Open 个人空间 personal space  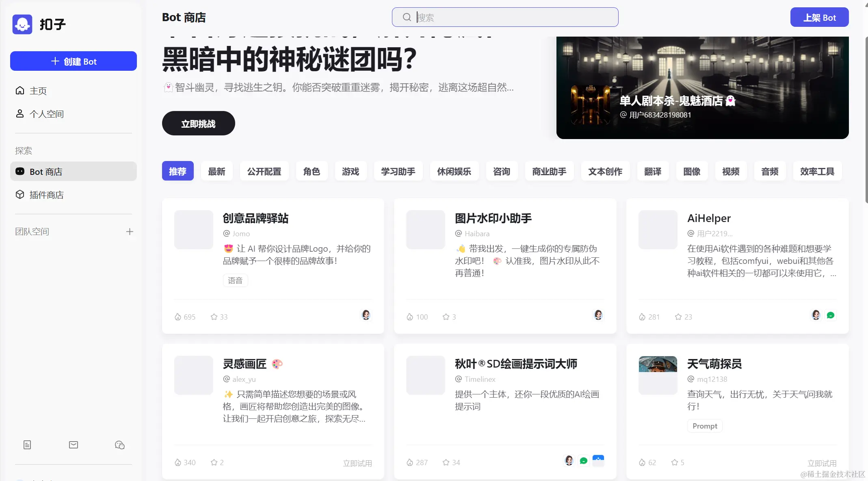click(x=73, y=114)
